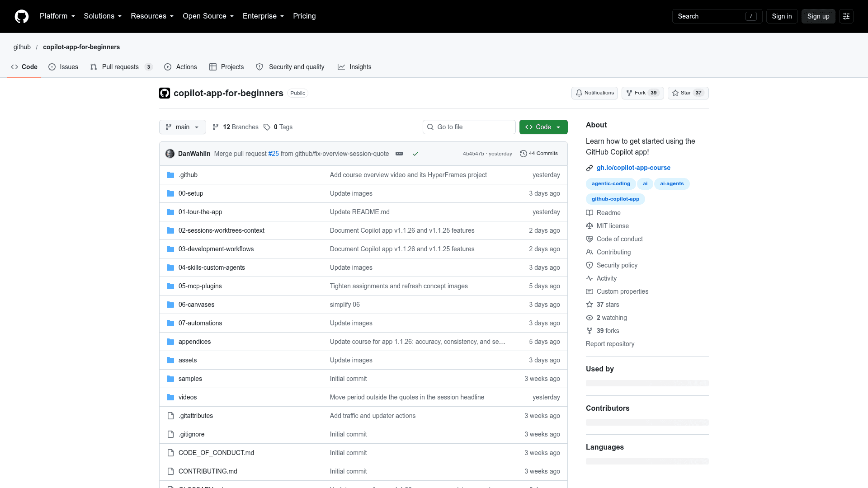This screenshot has height=488, width=868.
Task: Expand the green Code dropdown button
Action: pos(543,127)
